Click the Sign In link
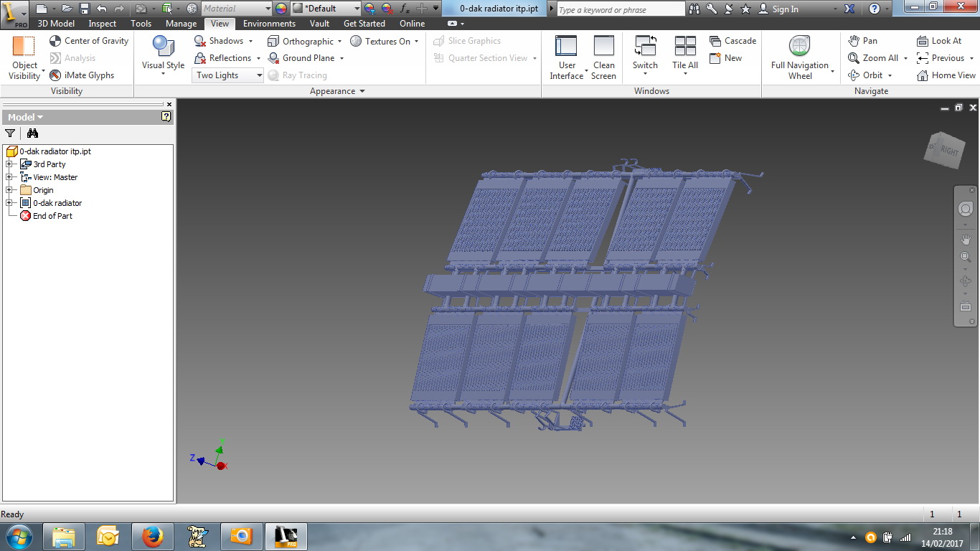 point(778,9)
